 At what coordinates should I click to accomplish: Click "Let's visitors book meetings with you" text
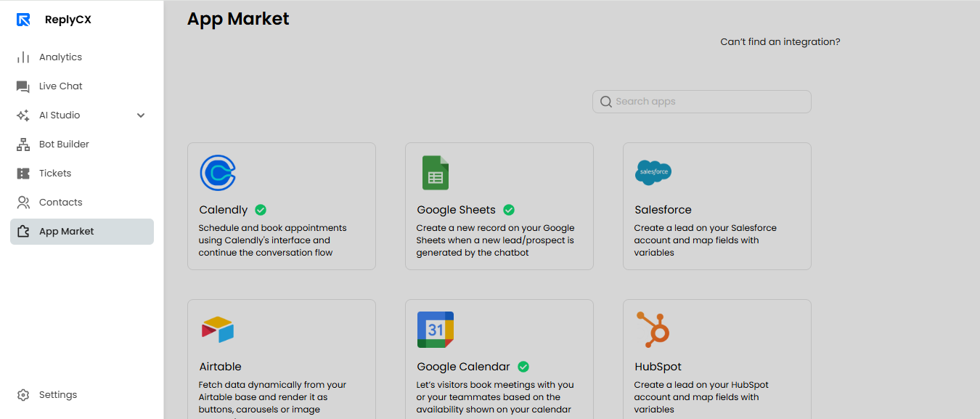pyautogui.click(x=495, y=385)
